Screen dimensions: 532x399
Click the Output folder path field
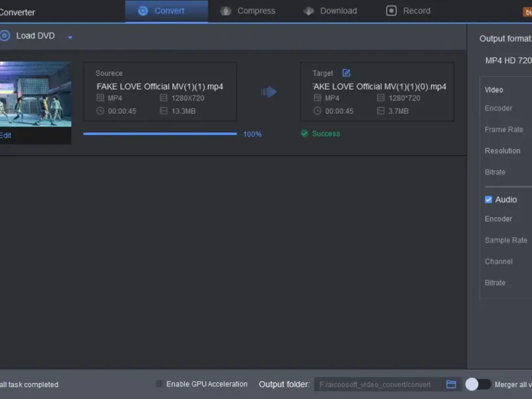[379, 384]
